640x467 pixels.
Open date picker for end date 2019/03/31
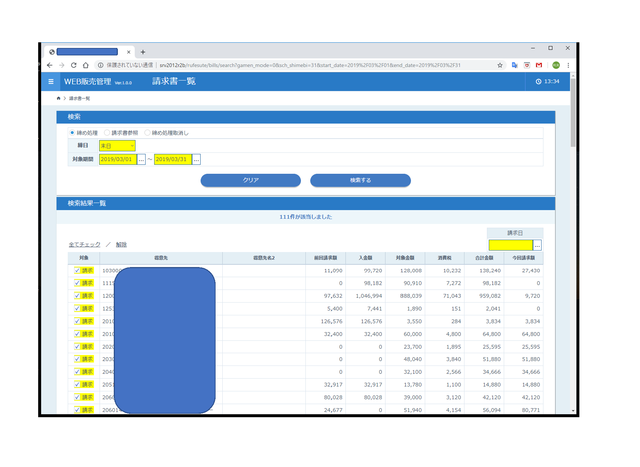tap(196, 159)
